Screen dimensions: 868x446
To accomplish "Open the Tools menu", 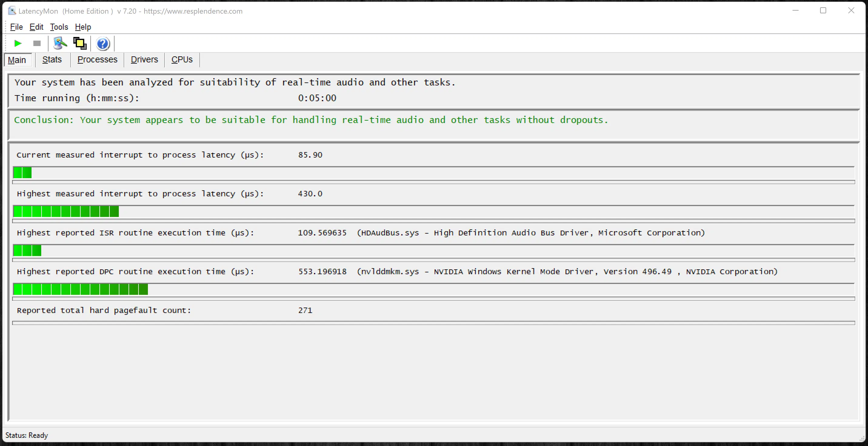I will pos(59,27).
